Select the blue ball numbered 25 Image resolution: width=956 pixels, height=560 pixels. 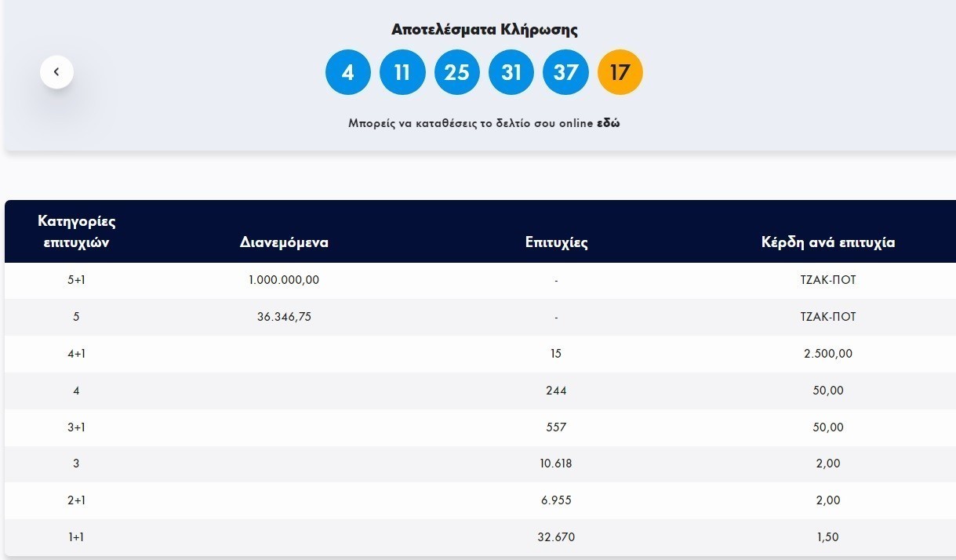coord(456,72)
